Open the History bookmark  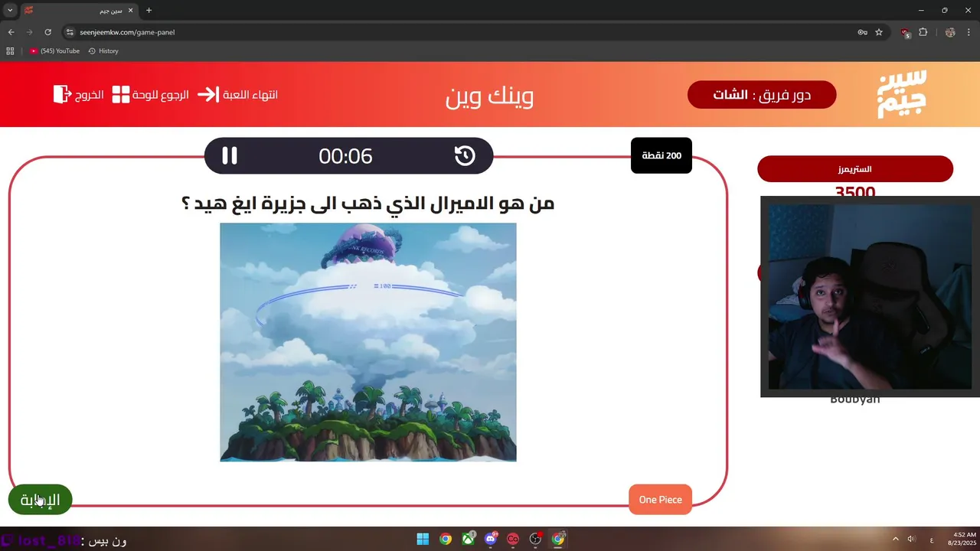[103, 51]
